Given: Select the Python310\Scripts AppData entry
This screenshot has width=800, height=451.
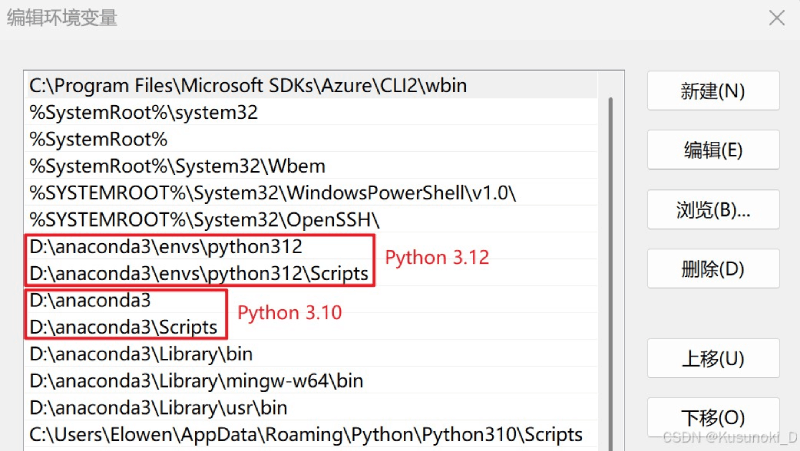Looking at the screenshot, I should [x=311, y=434].
